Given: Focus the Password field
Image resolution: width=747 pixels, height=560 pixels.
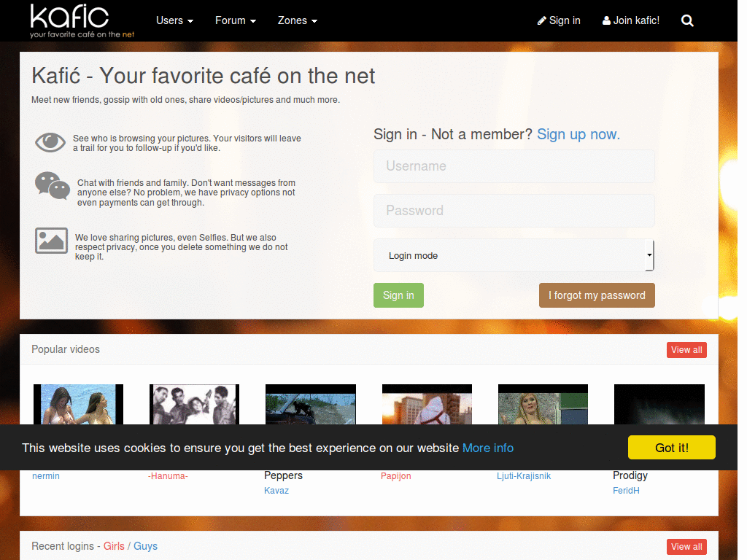Looking at the screenshot, I should coord(514,211).
